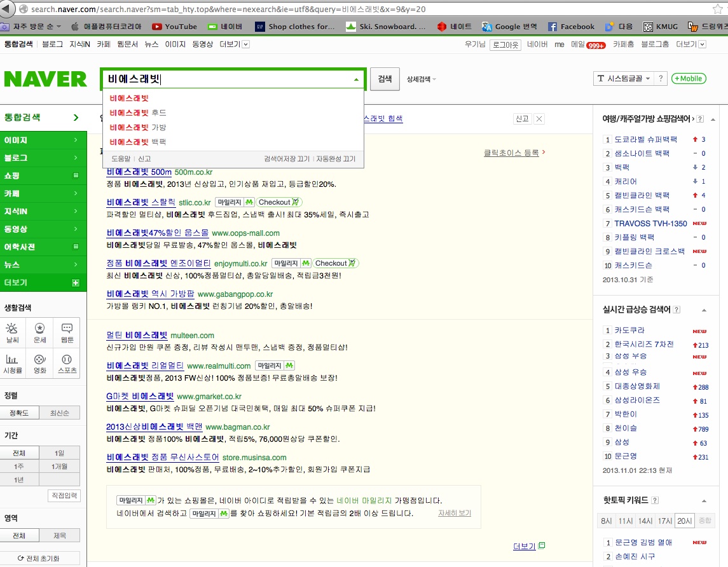Click the +Mobile button

click(x=689, y=78)
